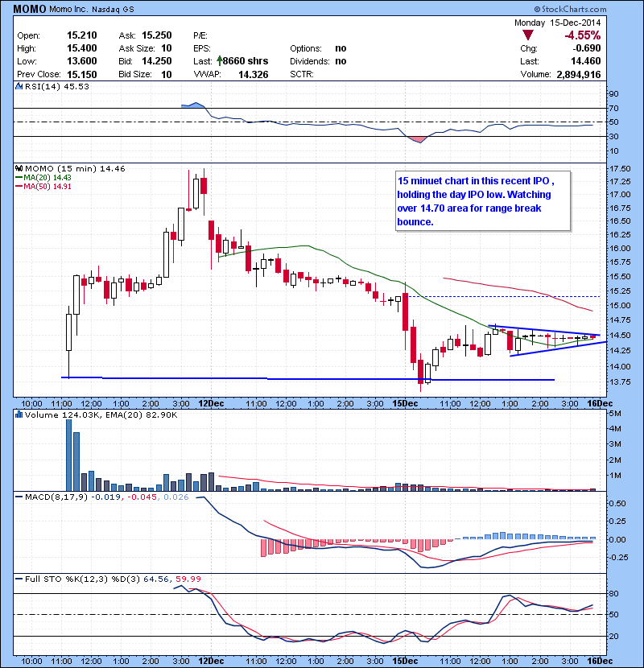Click the 15Dec label on price chart axis
This screenshot has width=644, height=668.
pyautogui.click(x=405, y=403)
